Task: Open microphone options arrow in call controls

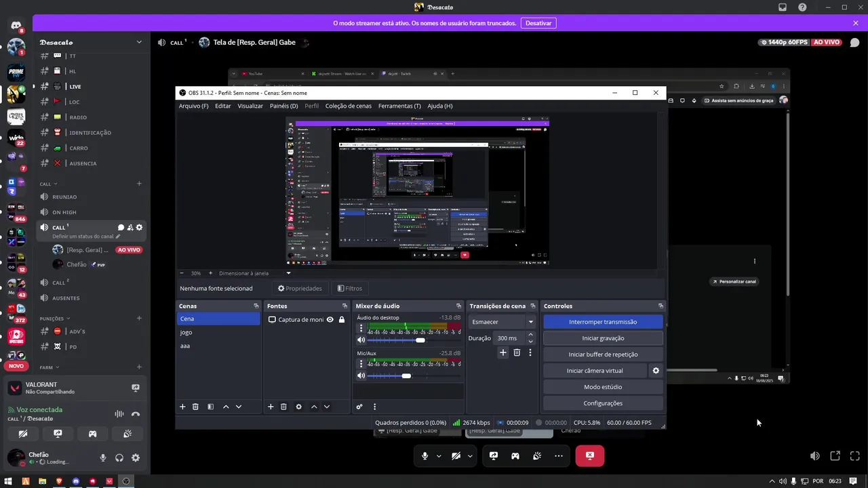Action: (x=439, y=456)
